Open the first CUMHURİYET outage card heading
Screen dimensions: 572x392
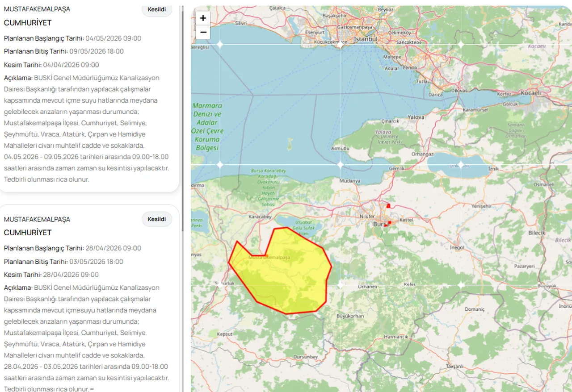[x=28, y=23]
